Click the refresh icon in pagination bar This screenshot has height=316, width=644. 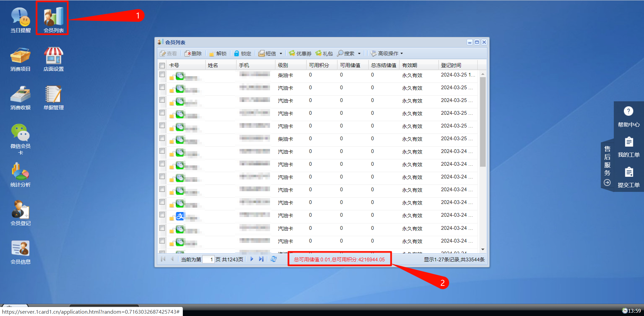(274, 259)
